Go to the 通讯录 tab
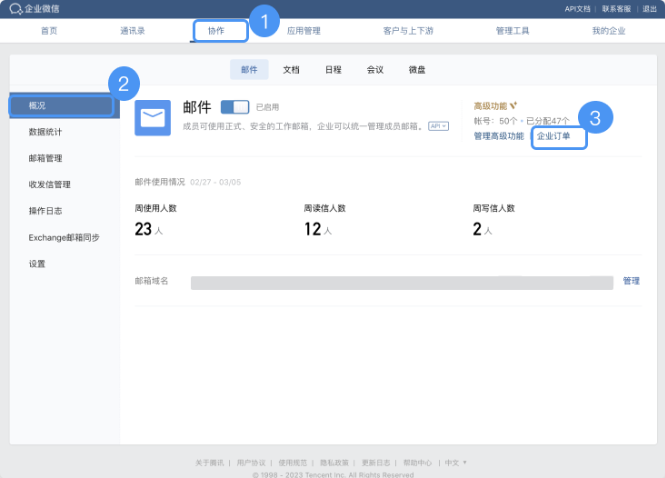This screenshot has width=665, height=478. click(133, 31)
